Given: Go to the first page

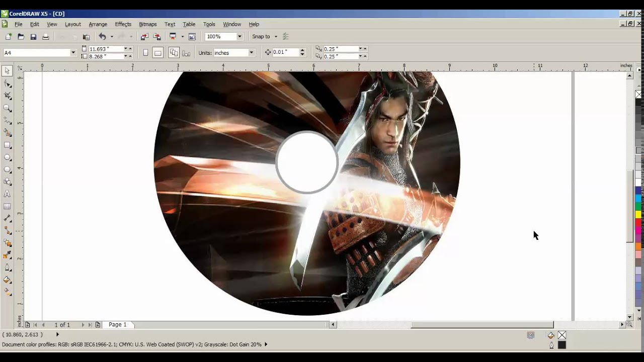Looking at the screenshot, I should [x=35, y=325].
